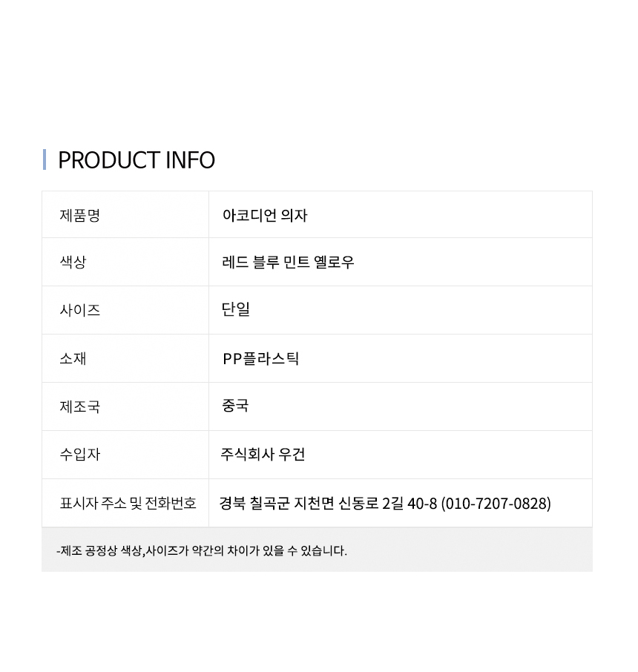The image size is (638, 672).
Task: Click the blue accent bar beside PRODUCT INFO
Action: (45, 159)
